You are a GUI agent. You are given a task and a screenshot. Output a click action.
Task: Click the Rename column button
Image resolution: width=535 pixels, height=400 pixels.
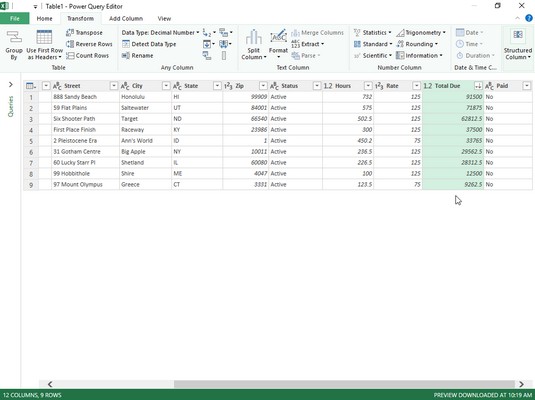[x=138, y=55]
